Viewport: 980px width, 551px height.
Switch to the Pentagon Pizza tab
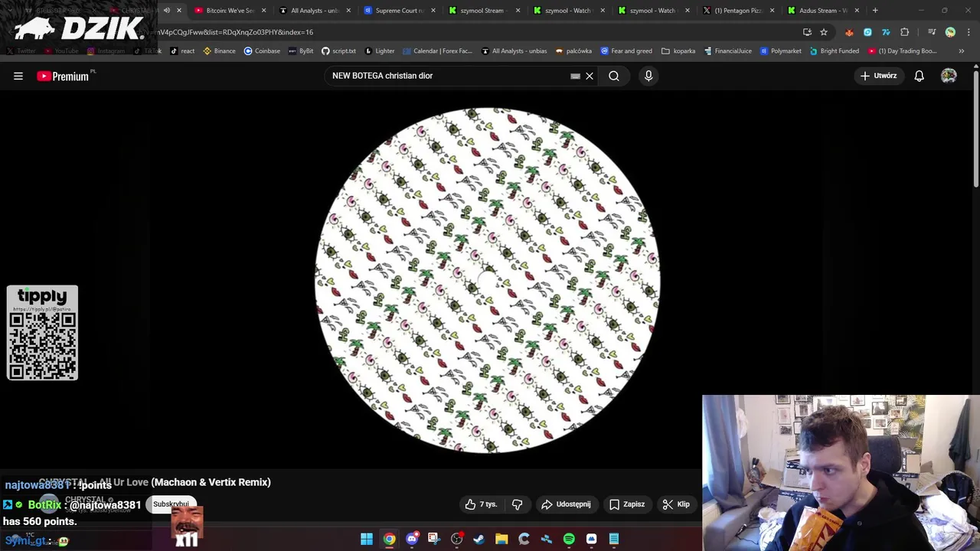pos(739,11)
